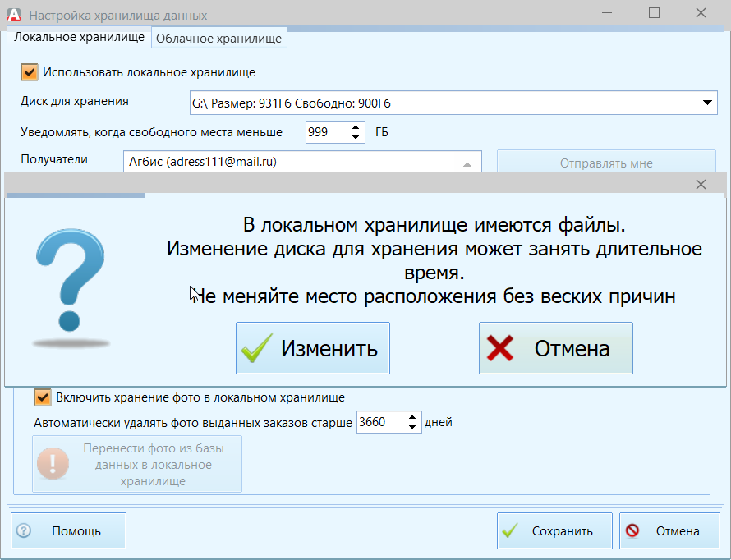Expand the Получатели recipients list
The height and width of the screenshot is (560, 731).
coord(467,164)
